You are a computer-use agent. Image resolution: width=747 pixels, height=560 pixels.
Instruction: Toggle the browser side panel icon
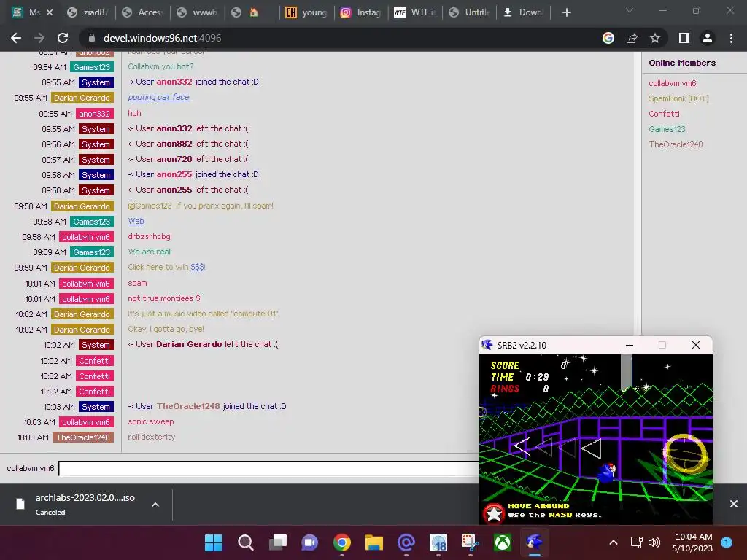pyautogui.click(x=684, y=38)
